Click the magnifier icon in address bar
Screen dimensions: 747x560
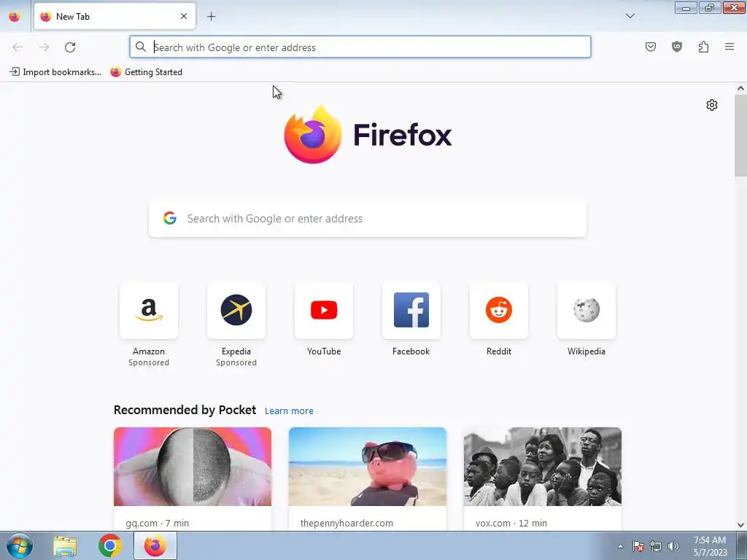pos(141,47)
